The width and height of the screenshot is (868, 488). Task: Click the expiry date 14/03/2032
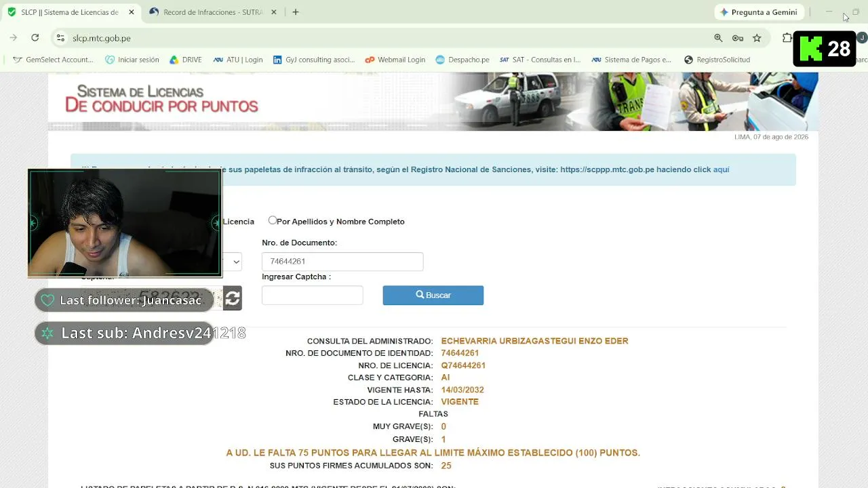(x=462, y=390)
